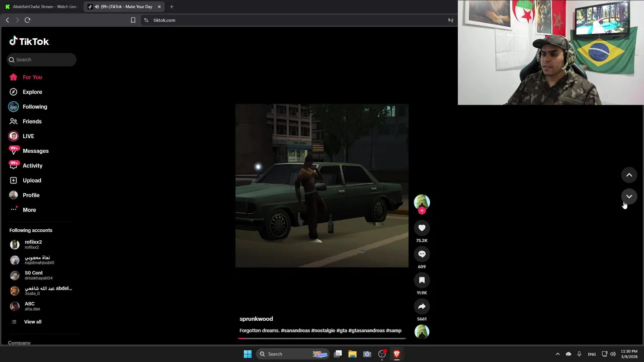The height and width of the screenshot is (362, 644).
Task: Open followed account 3ssila_0
Action: pyautogui.click(x=41, y=291)
